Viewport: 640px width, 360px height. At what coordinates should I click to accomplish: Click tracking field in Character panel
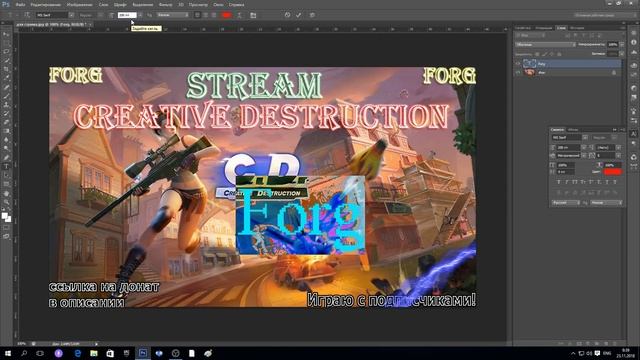606,156
